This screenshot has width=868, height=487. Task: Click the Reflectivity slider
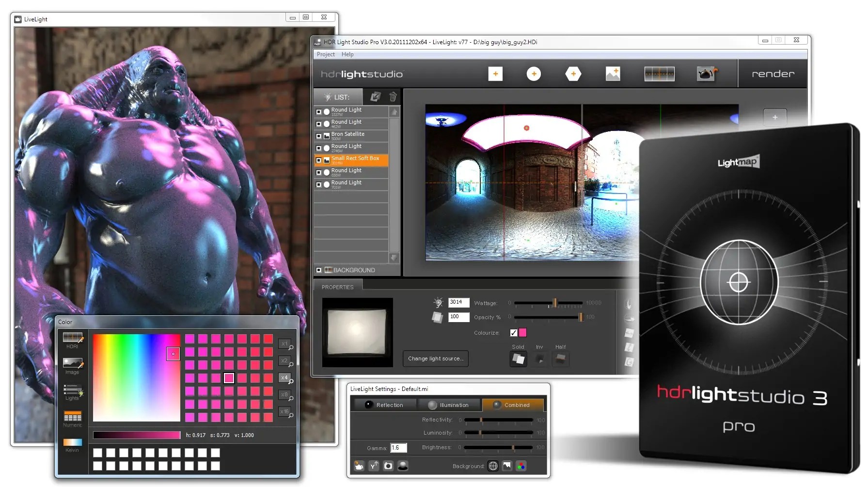click(x=498, y=420)
